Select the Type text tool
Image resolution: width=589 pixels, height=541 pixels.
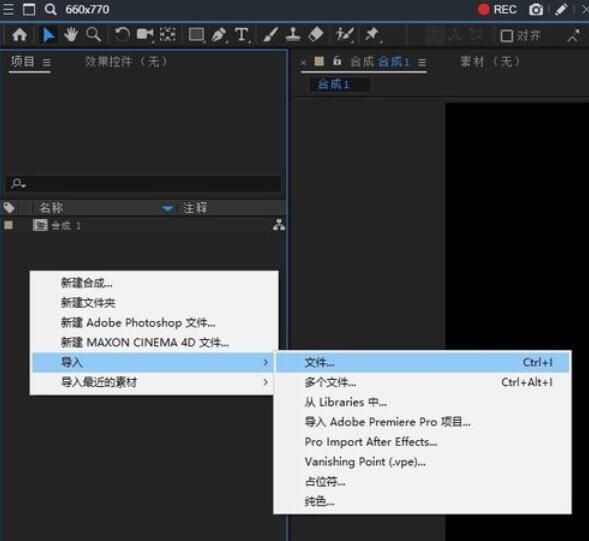242,35
